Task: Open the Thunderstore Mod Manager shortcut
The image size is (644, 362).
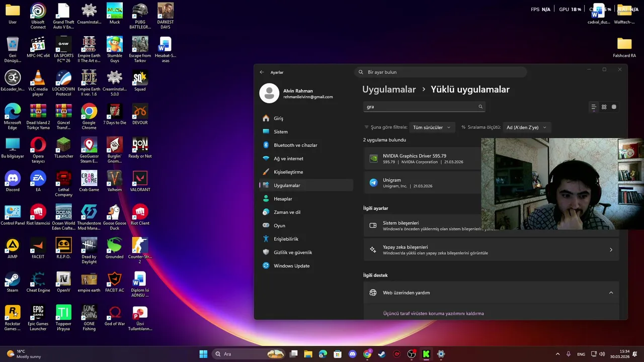Action: click(x=89, y=217)
